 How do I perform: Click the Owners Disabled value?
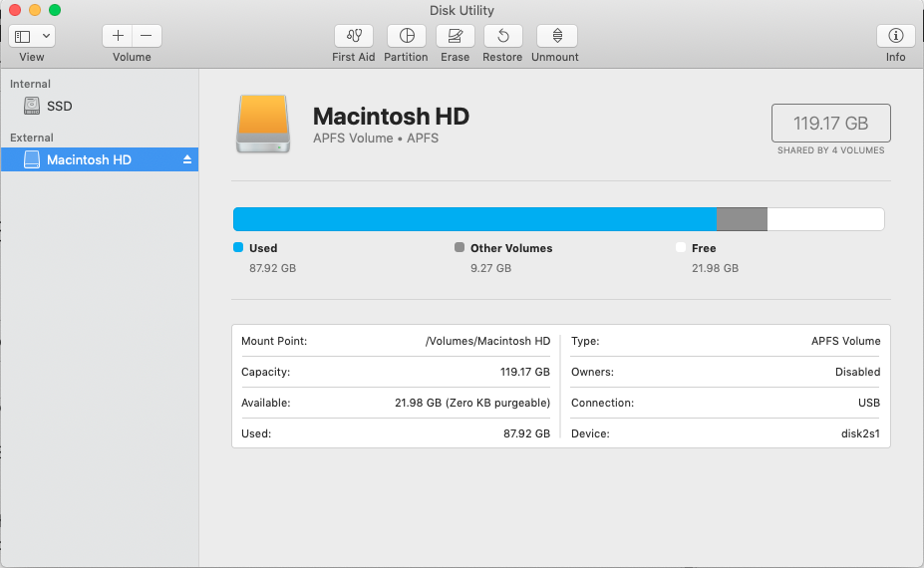[x=857, y=372]
